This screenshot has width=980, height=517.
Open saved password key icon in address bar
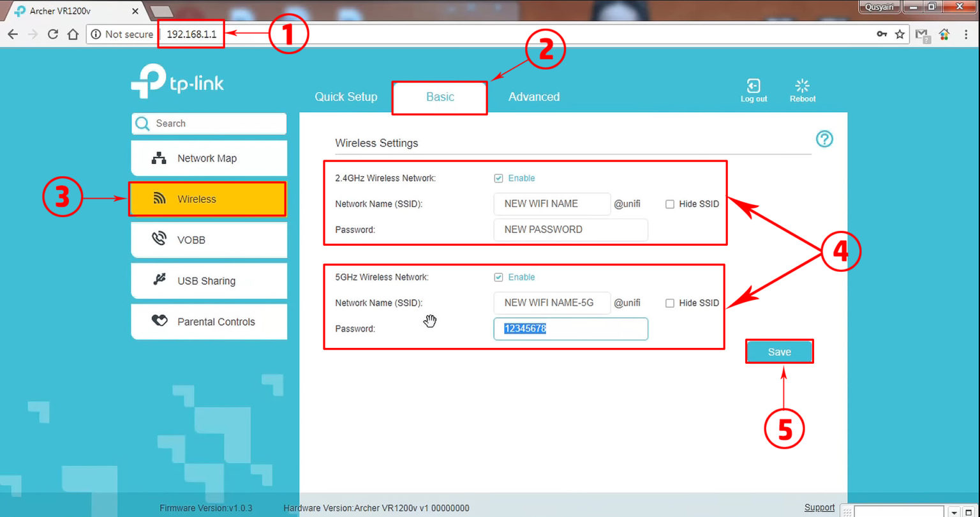tap(882, 34)
